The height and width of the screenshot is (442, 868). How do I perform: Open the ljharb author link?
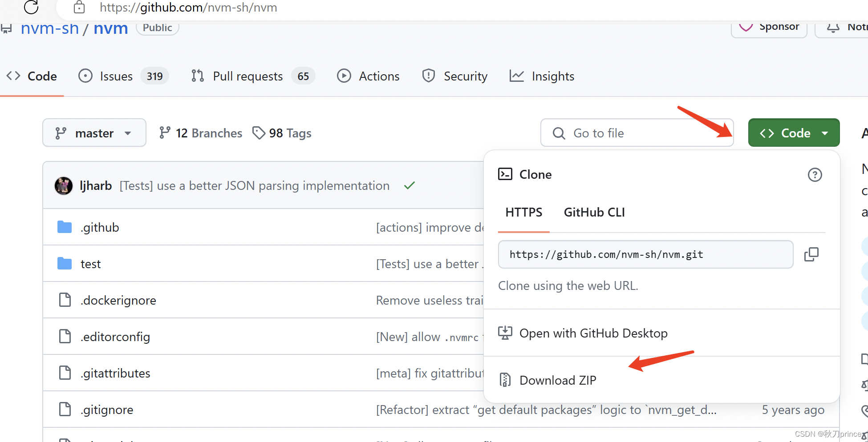96,185
